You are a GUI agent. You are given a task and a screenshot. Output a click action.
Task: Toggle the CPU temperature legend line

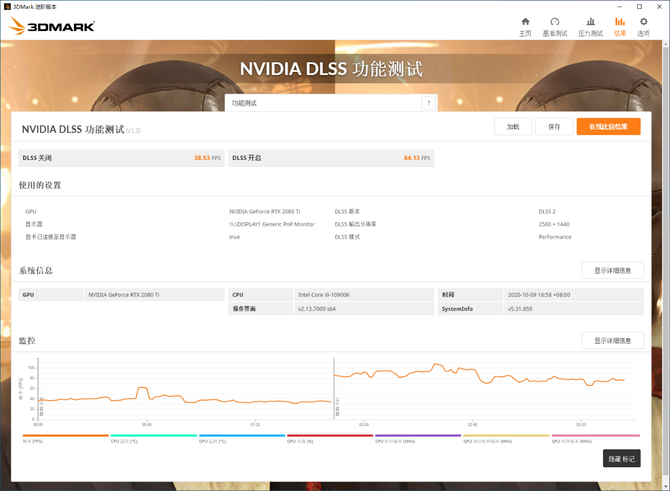tap(153, 437)
